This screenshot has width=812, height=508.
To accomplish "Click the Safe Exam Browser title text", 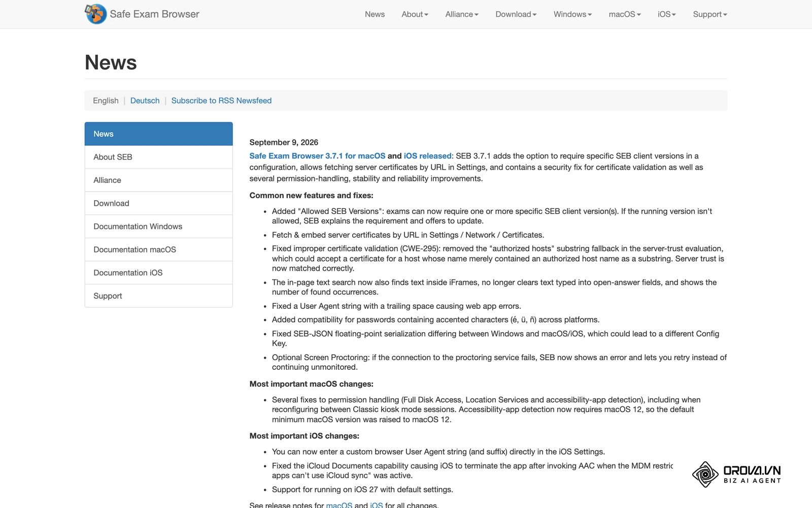I will point(154,14).
